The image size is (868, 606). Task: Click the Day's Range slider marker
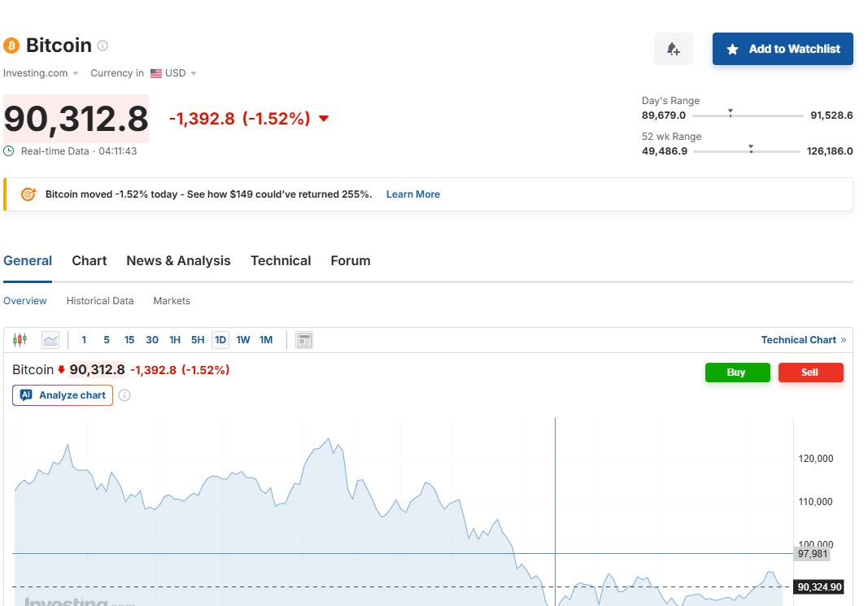[731, 112]
